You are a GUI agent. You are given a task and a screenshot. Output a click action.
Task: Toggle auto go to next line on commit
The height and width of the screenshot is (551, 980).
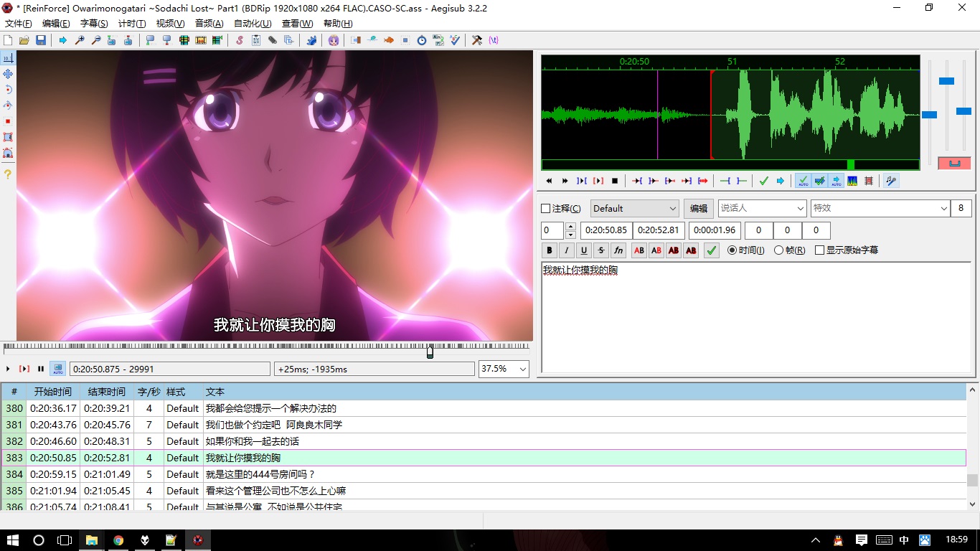click(820, 181)
